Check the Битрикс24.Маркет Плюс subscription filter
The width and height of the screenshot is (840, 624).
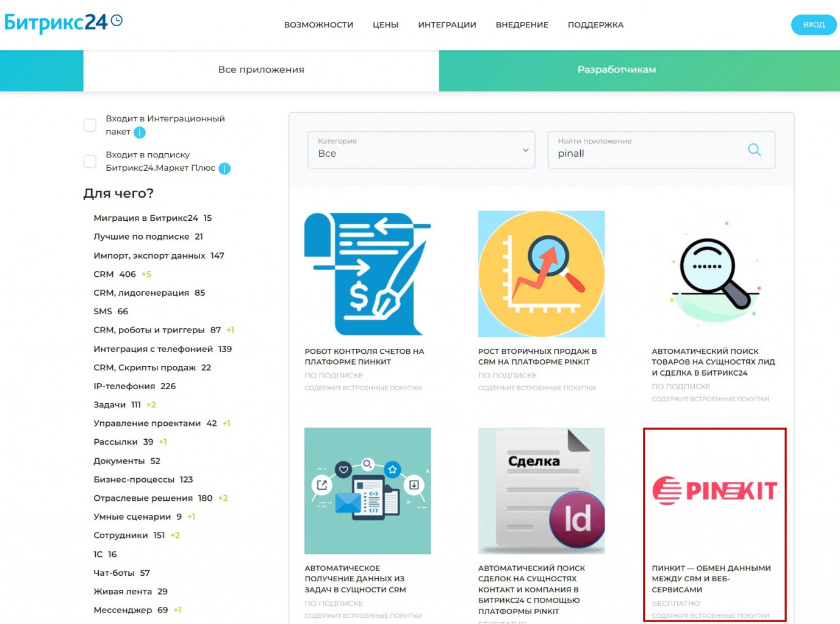(90, 161)
